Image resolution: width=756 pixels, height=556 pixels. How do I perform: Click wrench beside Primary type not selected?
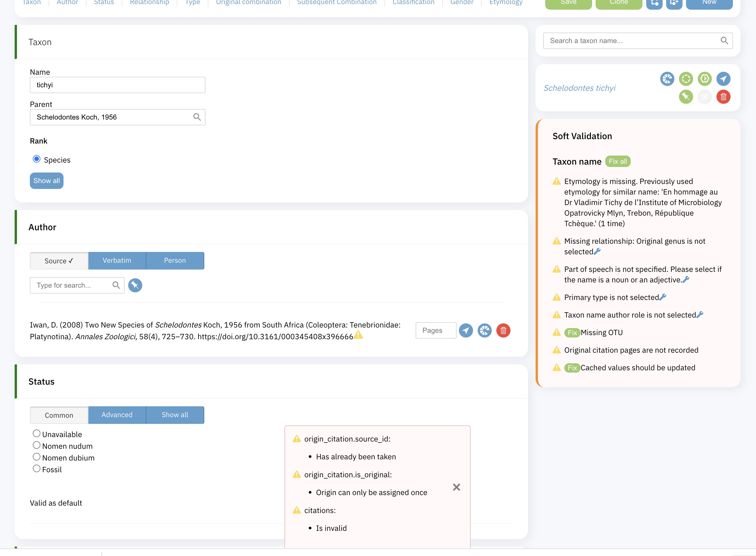663,297
